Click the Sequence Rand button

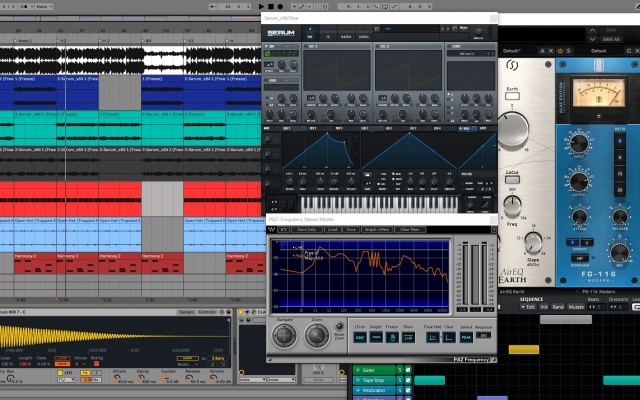(x=558, y=307)
